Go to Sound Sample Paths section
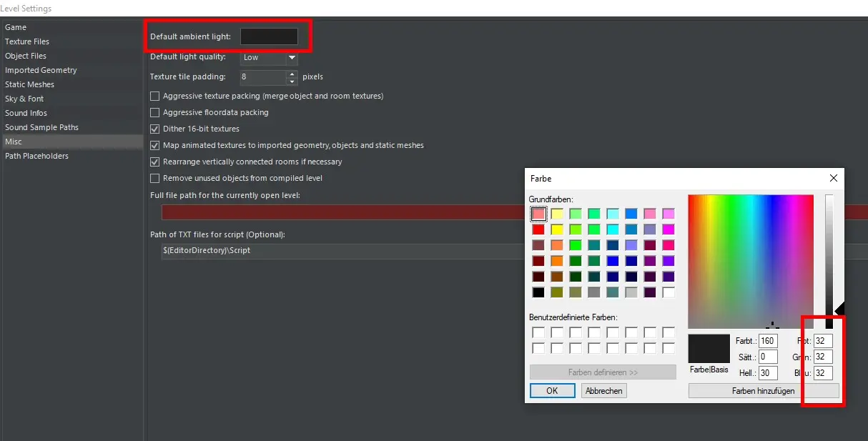 pos(41,127)
